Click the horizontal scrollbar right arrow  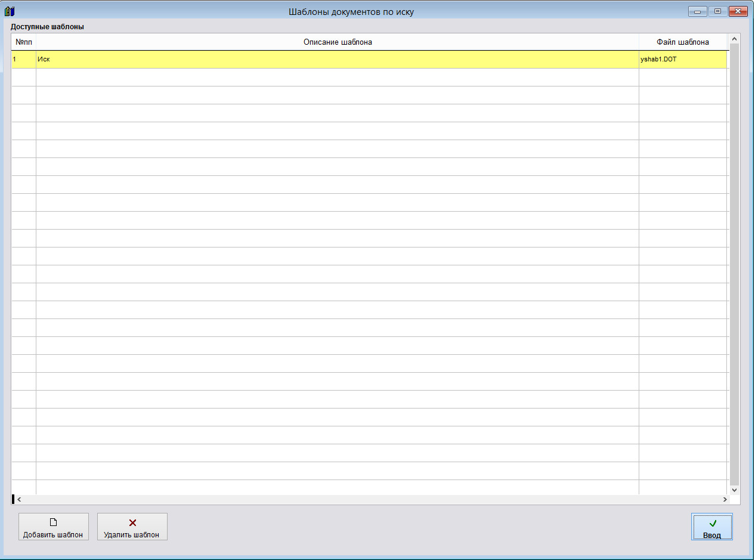tap(725, 499)
